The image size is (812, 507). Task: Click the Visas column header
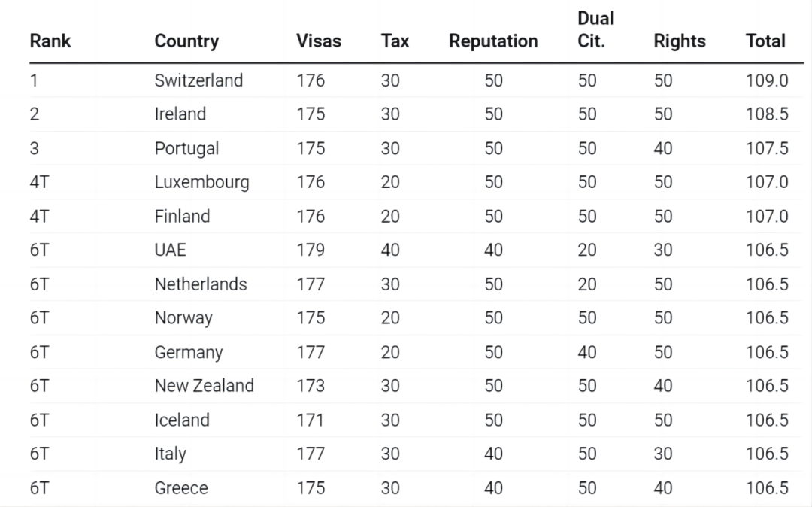click(318, 41)
